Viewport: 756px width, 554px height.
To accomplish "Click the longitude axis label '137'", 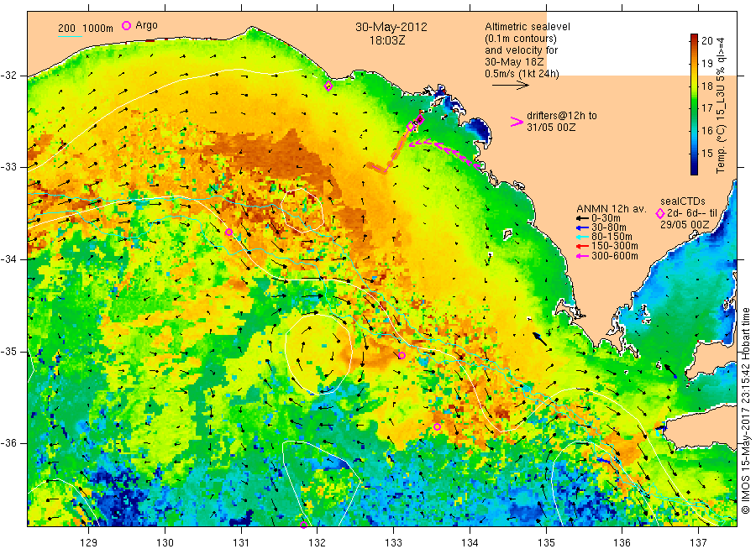I will pos(699,542).
